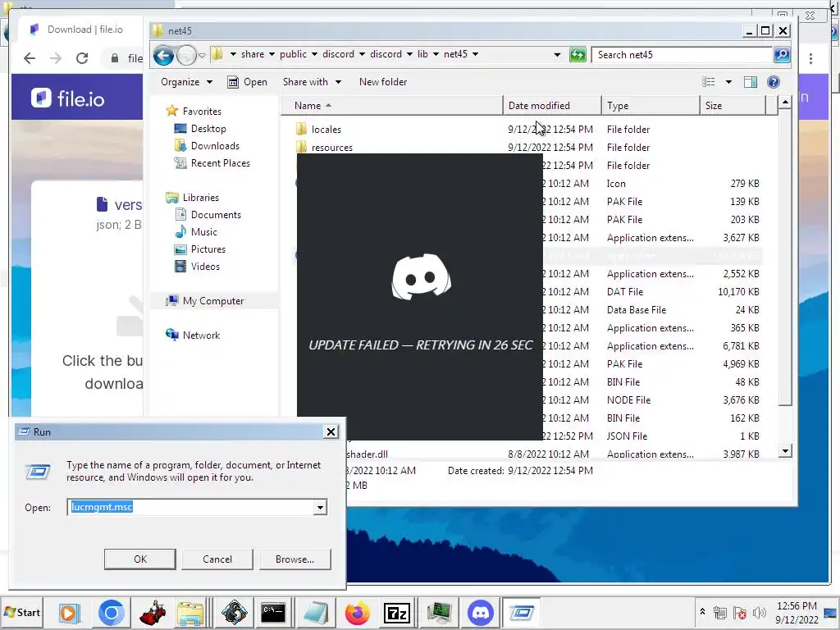The image size is (840, 630).
Task: Open the address bar history dropdown
Action: pyautogui.click(x=557, y=55)
